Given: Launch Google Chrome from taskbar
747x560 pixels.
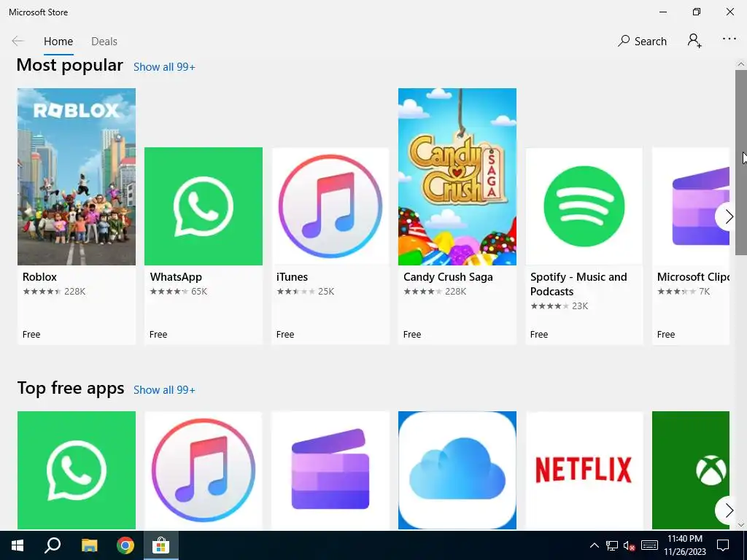Looking at the screenshot, I should tap(125, 545).
